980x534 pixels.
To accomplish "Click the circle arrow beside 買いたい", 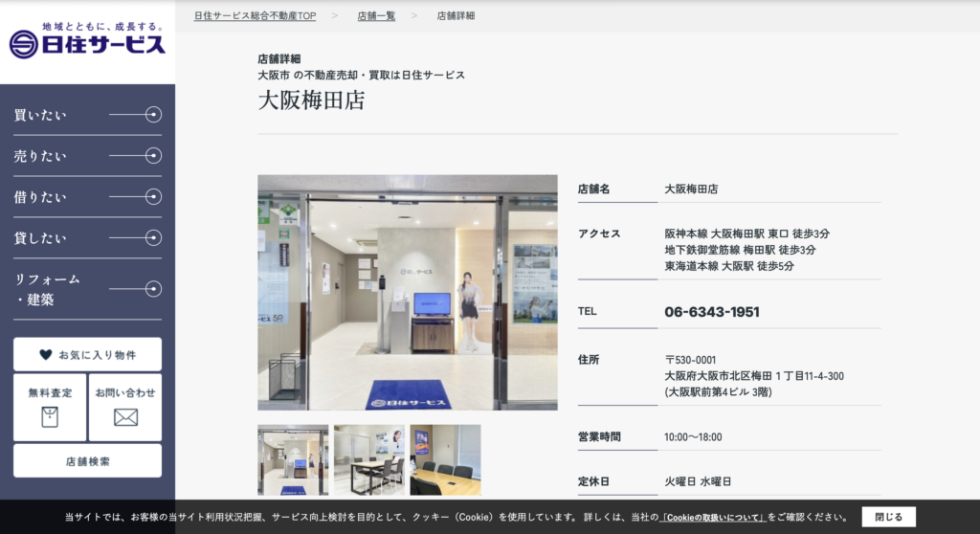I will (x=153, y=115).
